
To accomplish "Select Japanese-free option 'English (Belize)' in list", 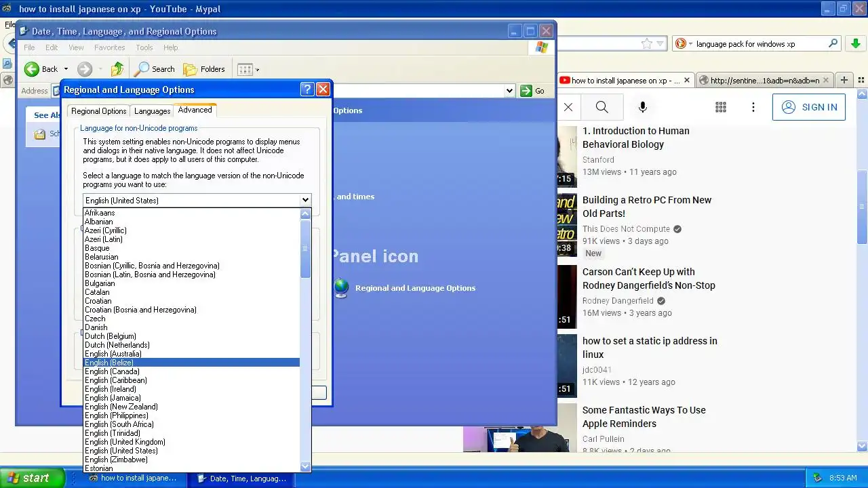I will (191, 363).
